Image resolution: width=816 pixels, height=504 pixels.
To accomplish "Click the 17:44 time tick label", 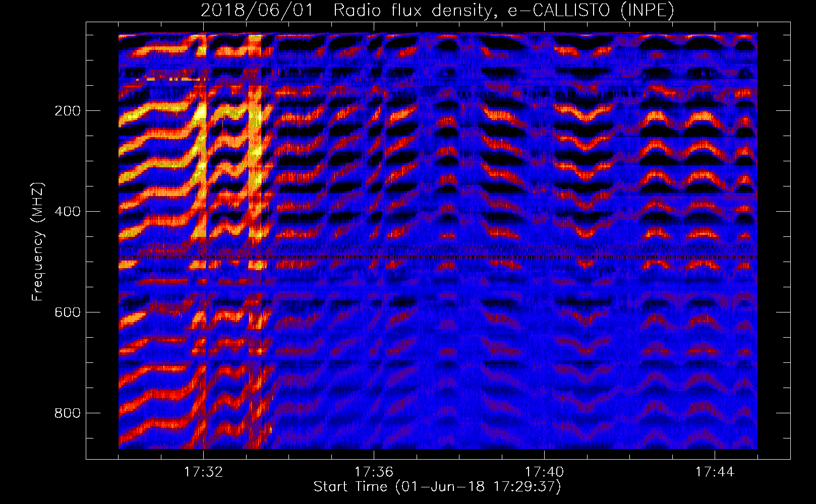I will coord(715,472).
